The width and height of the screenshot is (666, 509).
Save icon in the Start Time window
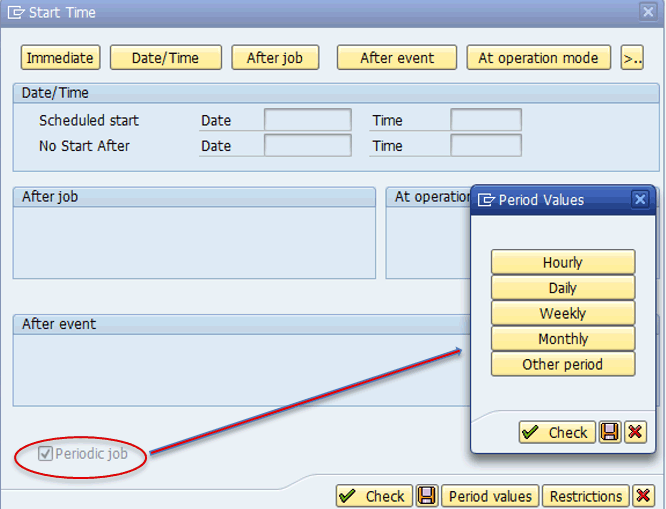[427, 496]
